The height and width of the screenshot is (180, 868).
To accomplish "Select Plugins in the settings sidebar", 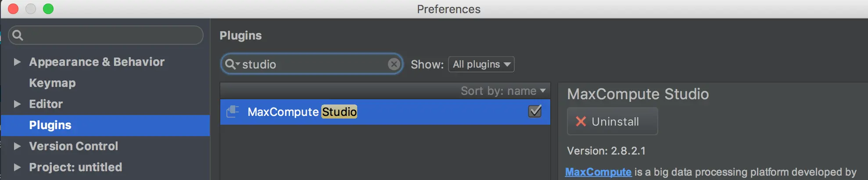I will pyautogui.click(x=50, y=125).
